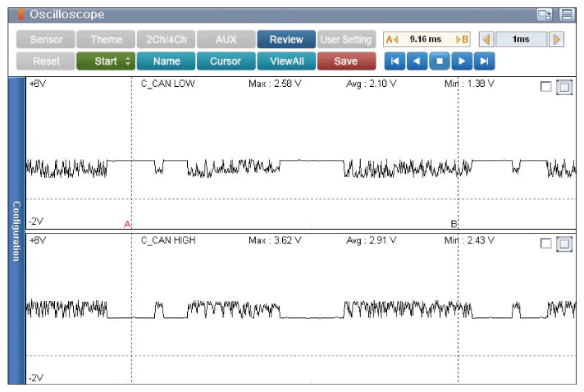
Task: Open User Setting
Action: [345, 39]
